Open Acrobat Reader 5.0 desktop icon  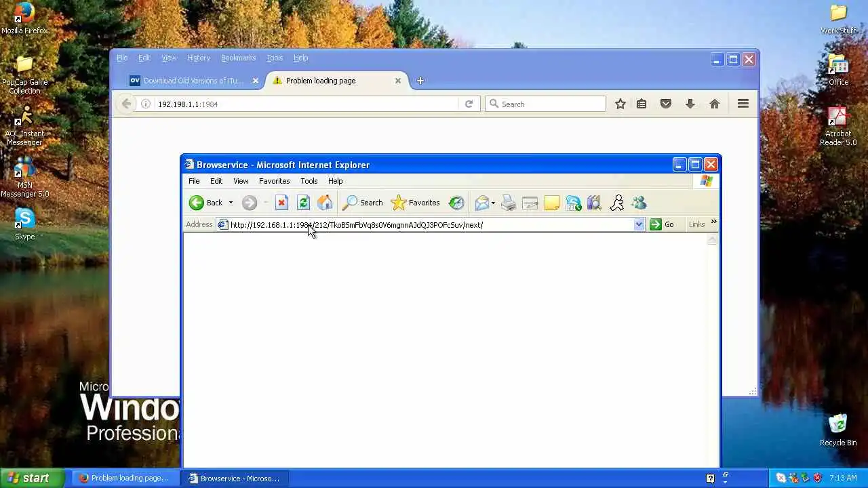tap(838, 126)
